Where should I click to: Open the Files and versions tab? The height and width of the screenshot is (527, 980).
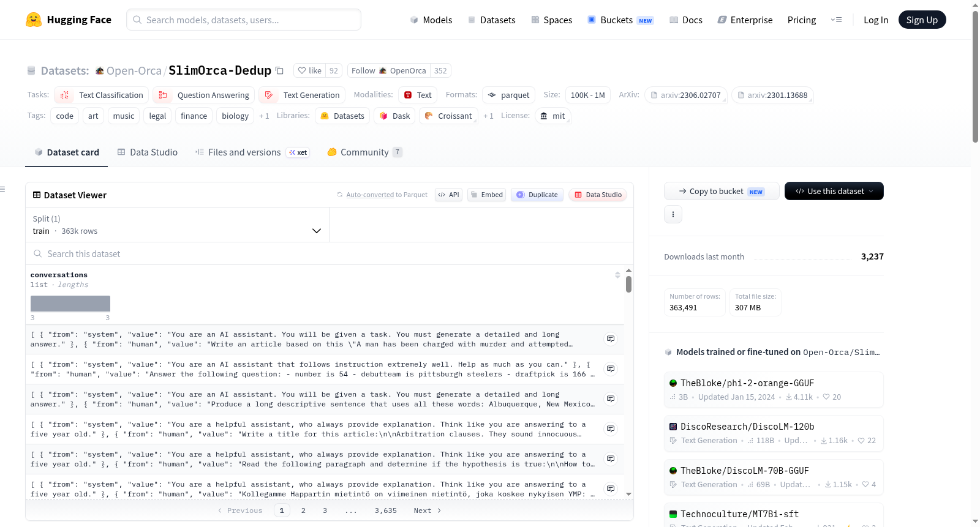pyautogui.click(x=252, y=152)
